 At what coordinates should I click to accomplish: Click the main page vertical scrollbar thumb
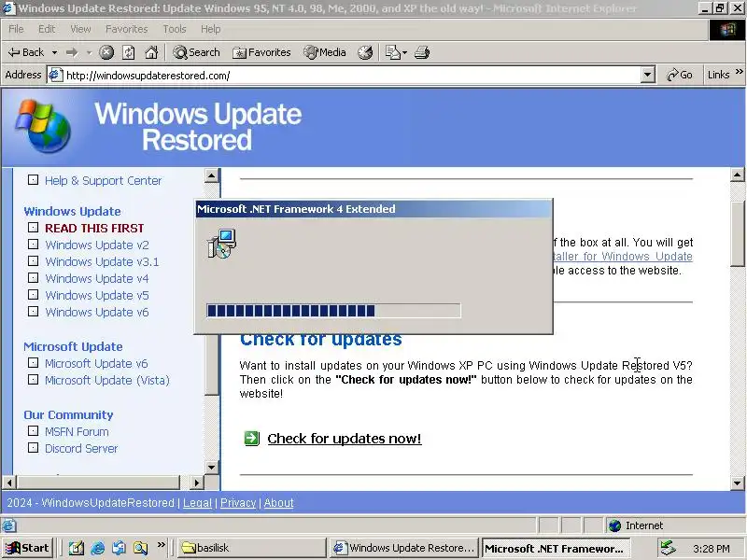click(738, 233)
